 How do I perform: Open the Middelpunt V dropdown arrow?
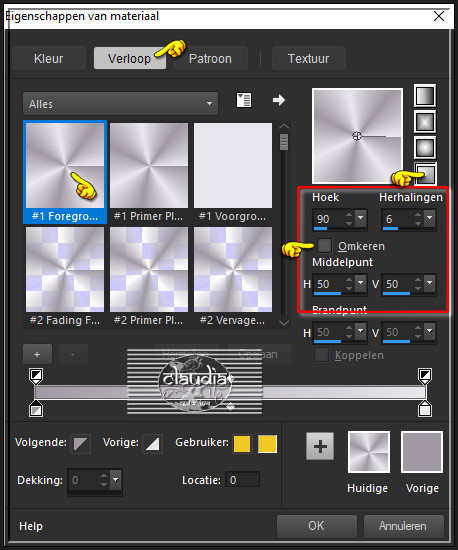tap(430, 283)
